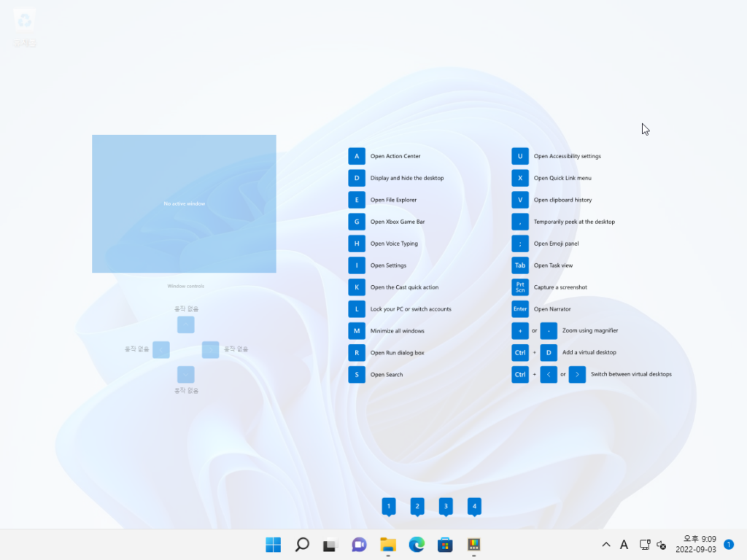Click the No active window preview
This screenshot has height=560, width=747.
pos(184,203)
